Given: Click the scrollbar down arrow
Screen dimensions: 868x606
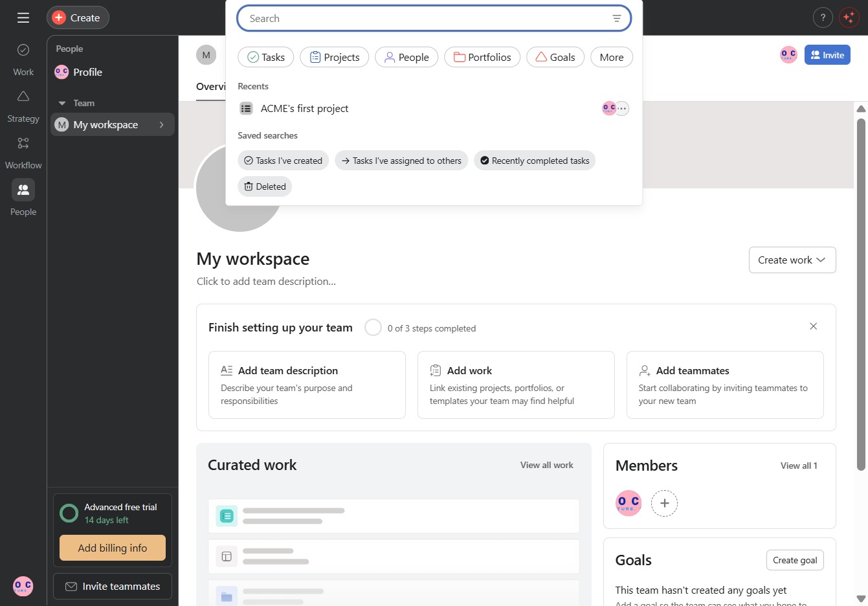Looking at the screenshot, I should (x=861, y=599).
